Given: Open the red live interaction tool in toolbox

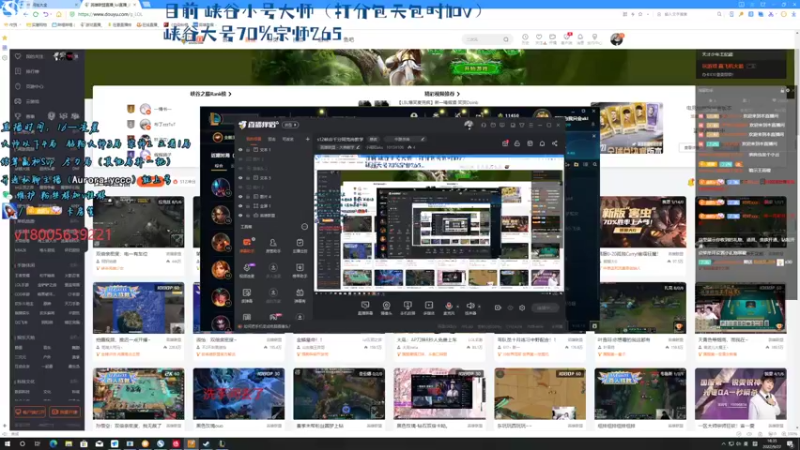Looking at the screenshot, I should click(x=247, y=243).
